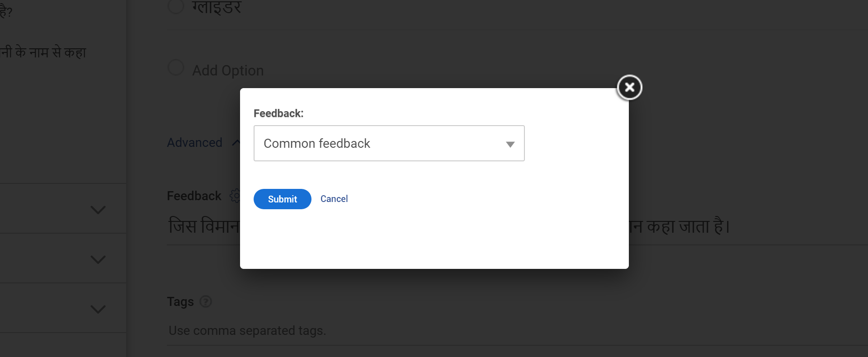Screen dimensions: 868x357
Task: Click the Tags help question mark icon
Action: [206, 301]
